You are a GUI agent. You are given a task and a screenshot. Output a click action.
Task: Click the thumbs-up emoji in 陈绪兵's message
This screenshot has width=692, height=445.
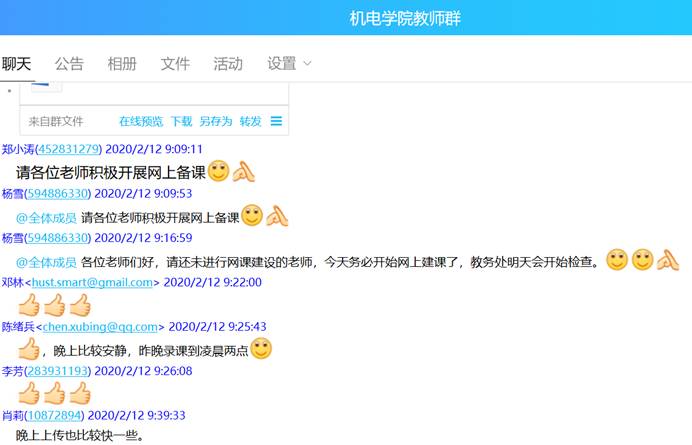tap(29, 349)
